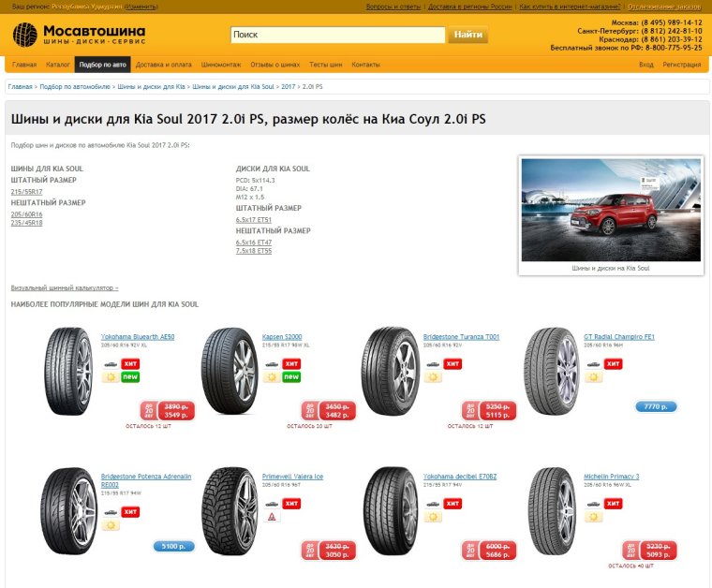
Task: Click the Kia Soul car photo thumbnail
Action: 611,210
